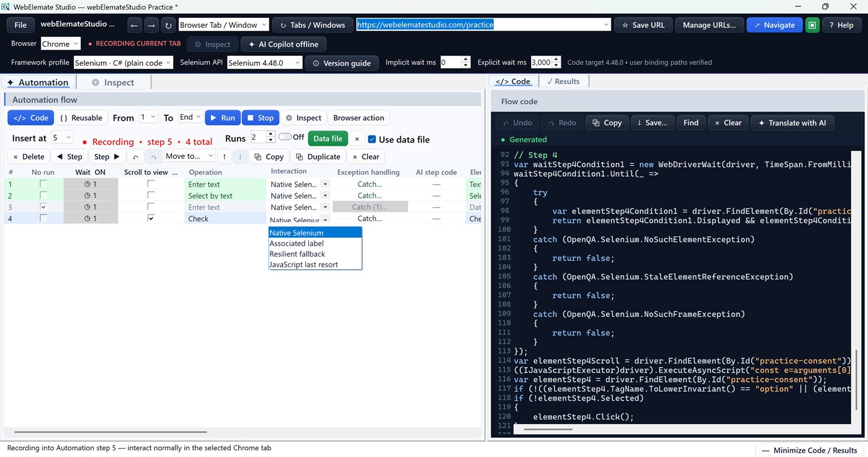Click the Data file button
The image size is (868, 457).
[x=328, y=139]
